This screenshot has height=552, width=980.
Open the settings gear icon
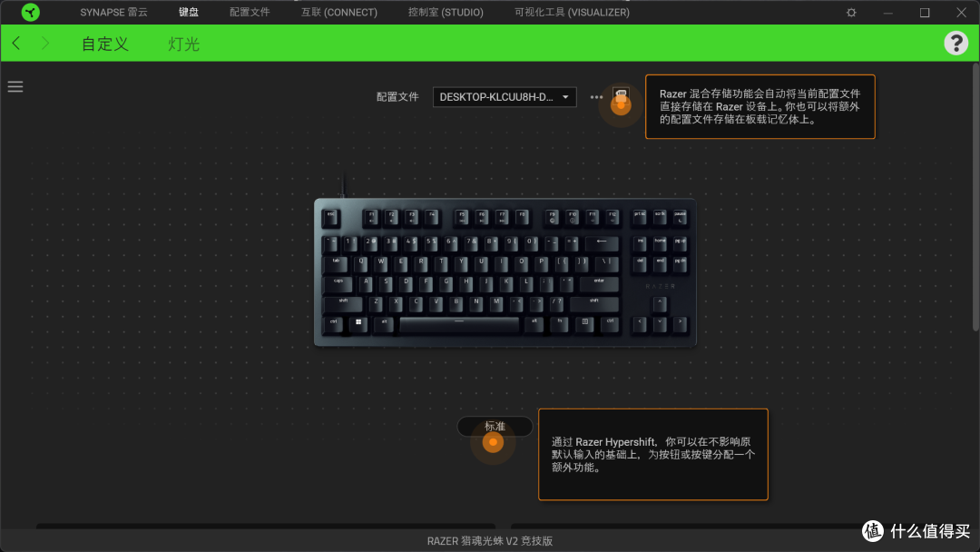pos(850,13)
